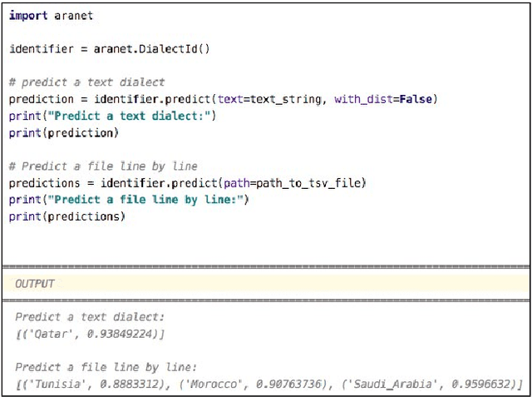
Task: Click the 'print(prediction)' line
Action: pos(64,132)
